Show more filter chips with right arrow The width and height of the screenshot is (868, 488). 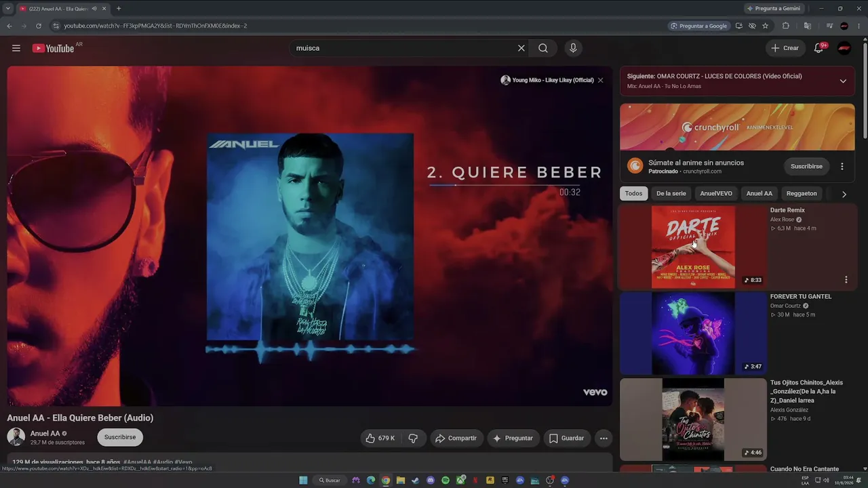click(x=844, y=194)
